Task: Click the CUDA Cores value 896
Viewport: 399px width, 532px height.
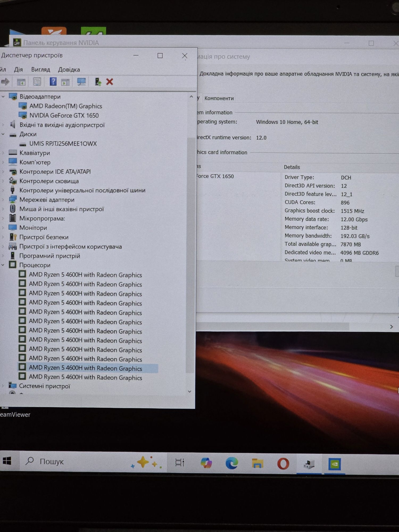Action: click(345, 203)
